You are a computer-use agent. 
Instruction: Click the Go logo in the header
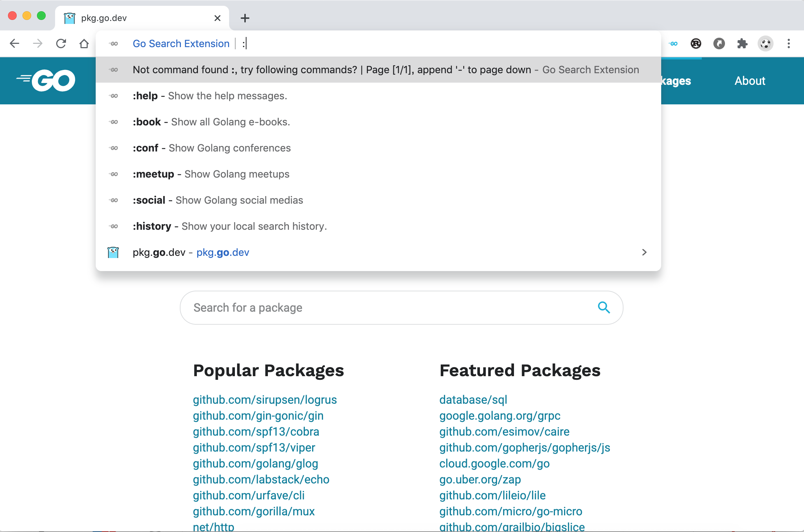tap(46, 80)
